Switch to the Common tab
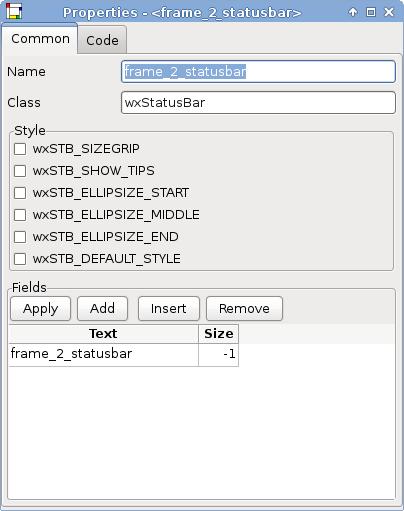This screenshot has width=404, height=511. tap(40, 39)
